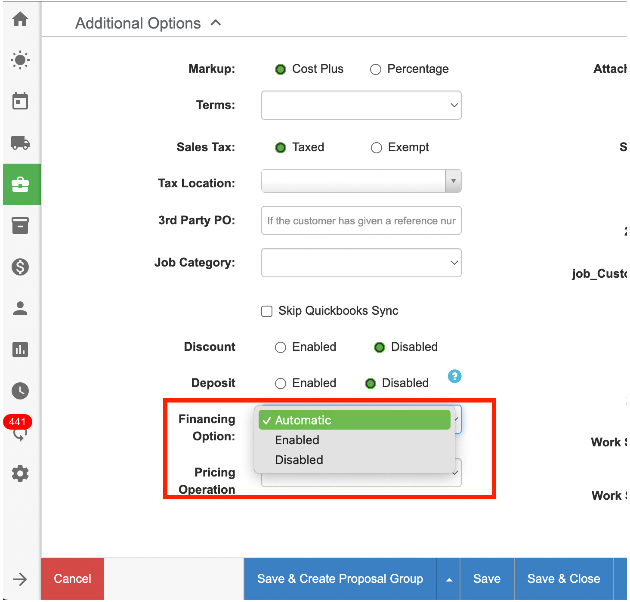
Task: Open the gear settings icon in sidebar
Action: point(20,474)
